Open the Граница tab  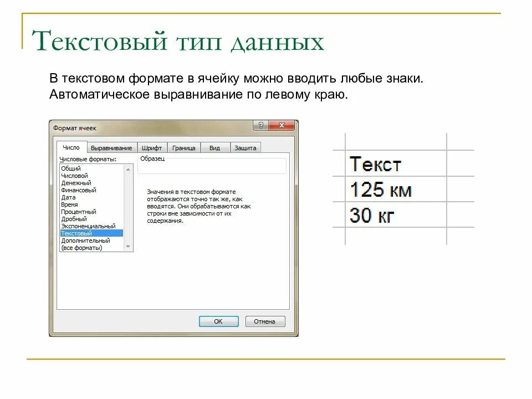[x=183, y=148]
